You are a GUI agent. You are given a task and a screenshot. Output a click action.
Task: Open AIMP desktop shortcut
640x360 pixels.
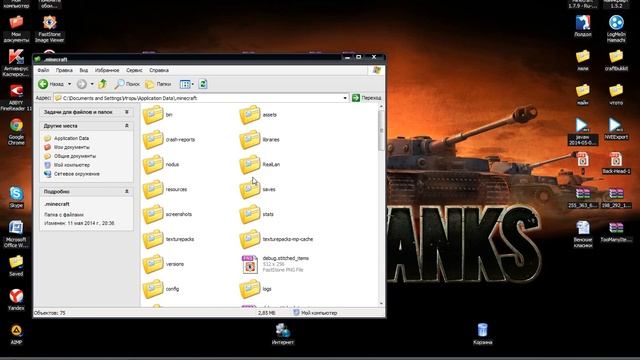[x=16, y=334]
